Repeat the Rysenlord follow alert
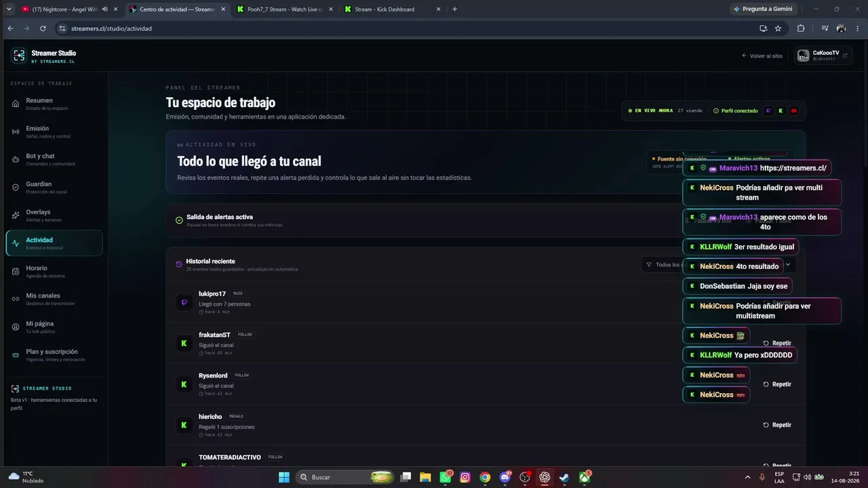 coord(777,384)
